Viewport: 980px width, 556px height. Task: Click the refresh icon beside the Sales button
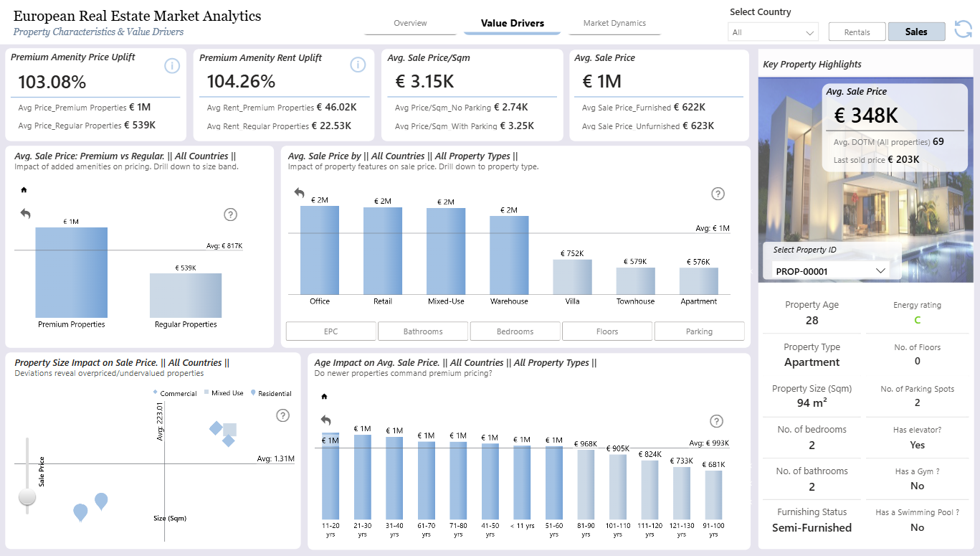click(x=963, y=29)
